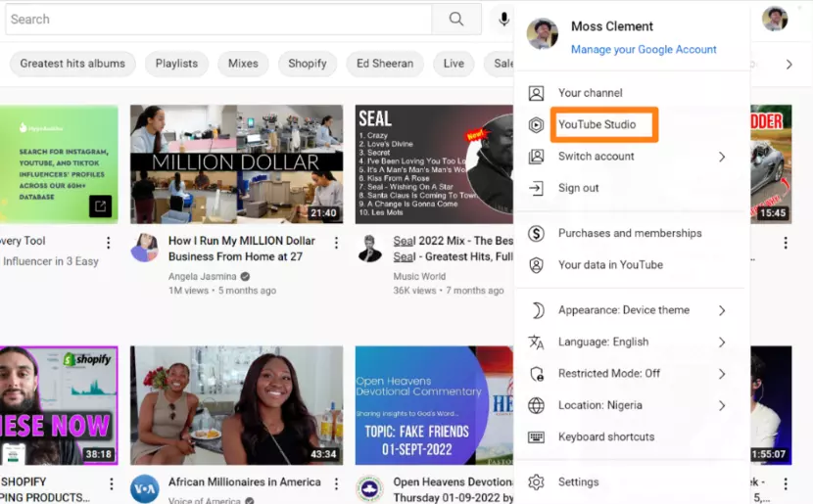Open more options for Angela Jasmina video

[x=336, y=243]
